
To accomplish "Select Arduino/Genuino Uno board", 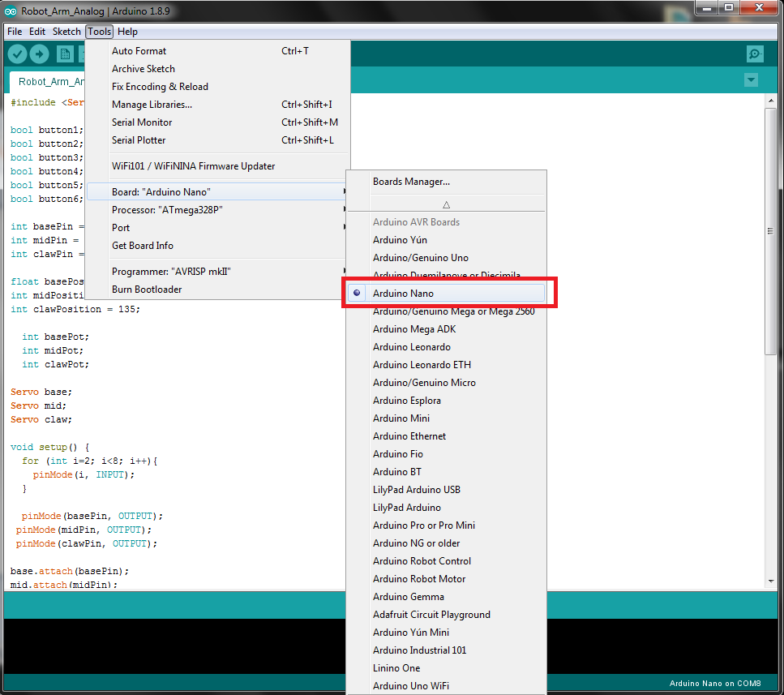I will (446, 258).
